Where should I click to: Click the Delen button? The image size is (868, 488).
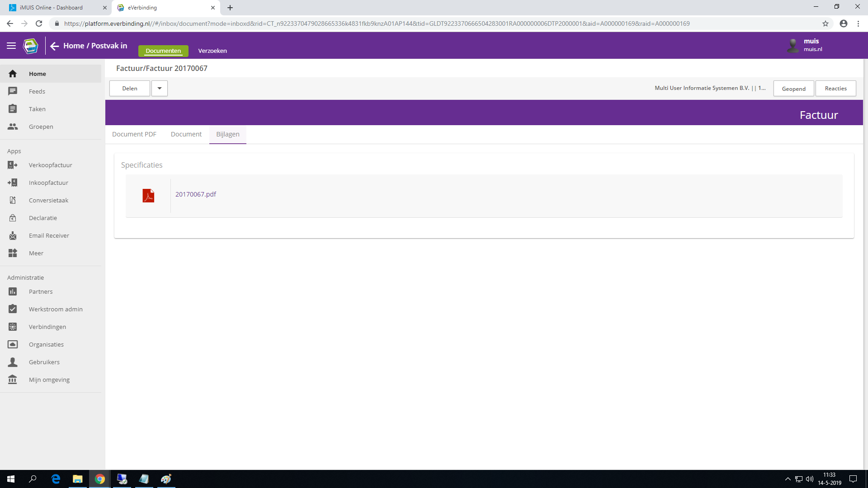130,89
